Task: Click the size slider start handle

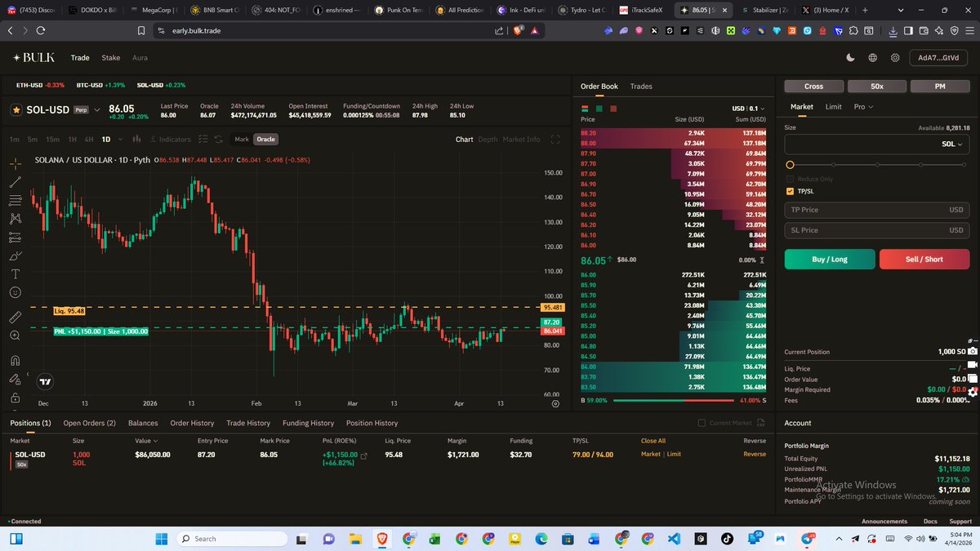Action: pos(790,165)
